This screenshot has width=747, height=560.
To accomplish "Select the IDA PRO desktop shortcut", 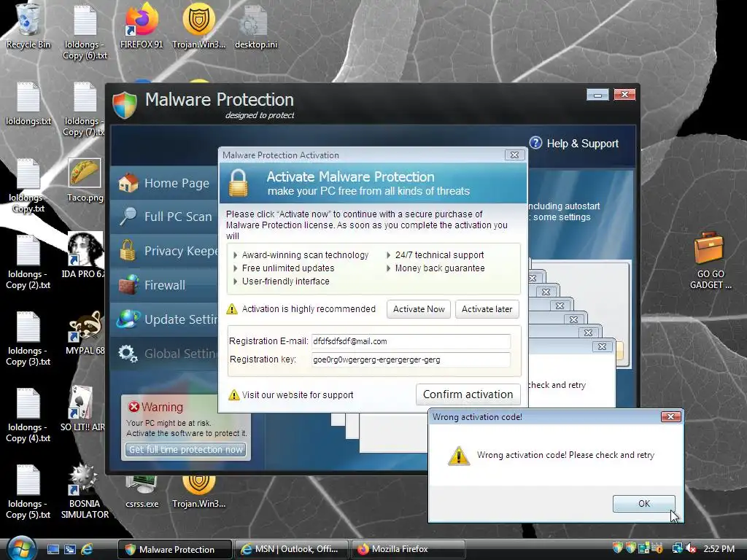I will (x=84, y=255).
